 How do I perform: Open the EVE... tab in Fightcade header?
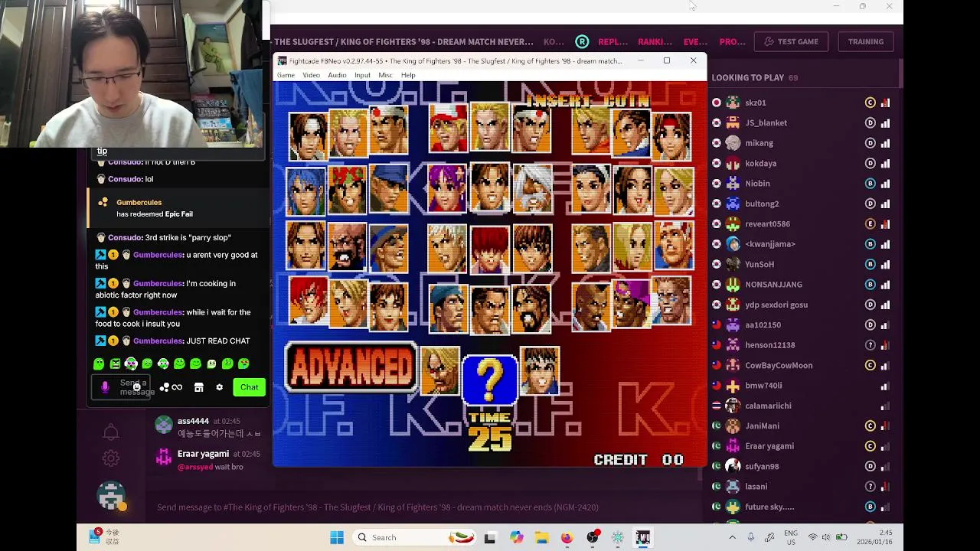click(695, 41)
